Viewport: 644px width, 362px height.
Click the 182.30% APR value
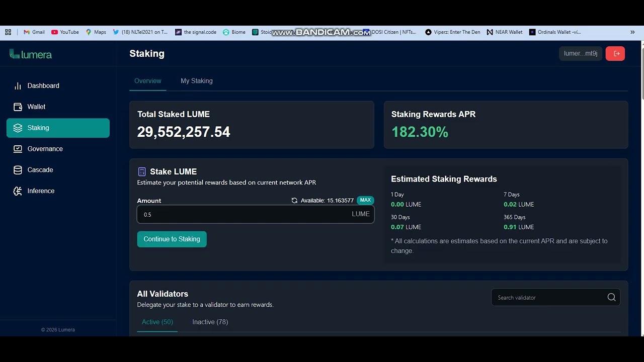(420, 132)
